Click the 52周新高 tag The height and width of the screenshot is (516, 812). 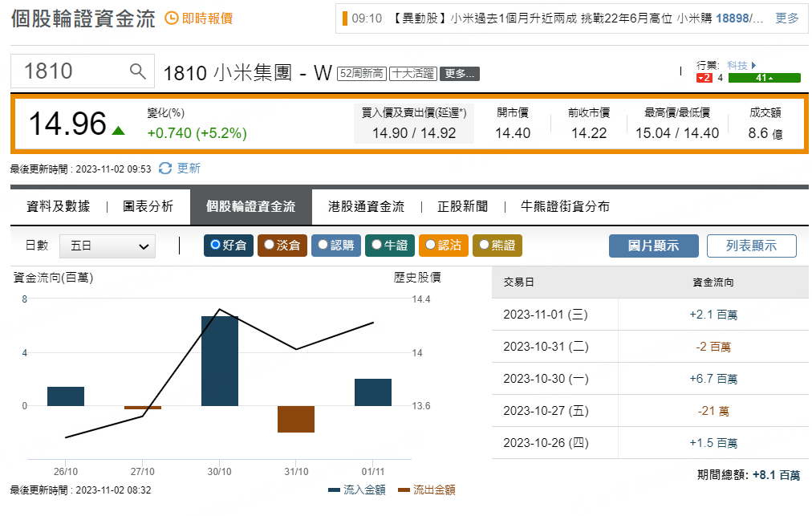point(361,74)
